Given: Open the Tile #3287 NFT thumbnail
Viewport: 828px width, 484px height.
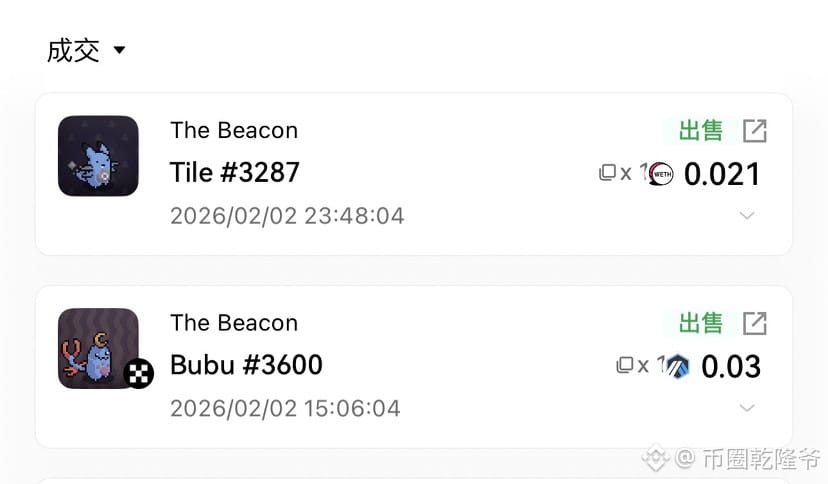Looking at the screenshot, I should [x=98, y=156].
